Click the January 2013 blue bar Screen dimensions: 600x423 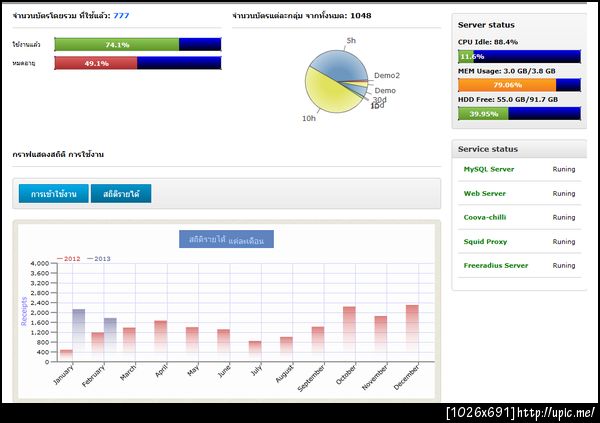79,335
